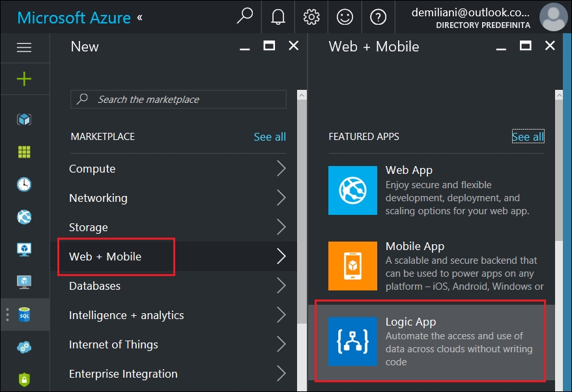
Task: Open the Web App title
Action: pos(409,171)
